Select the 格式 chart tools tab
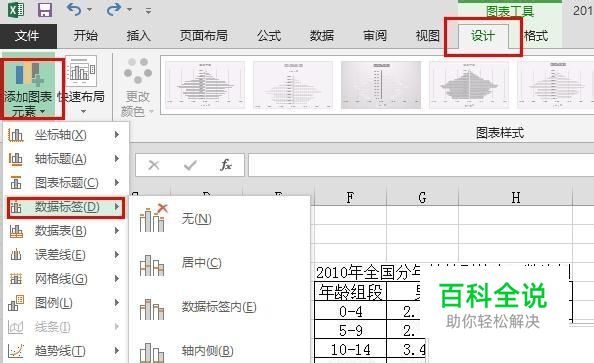Viewport: 594px width, 363px height. [536, 36]
